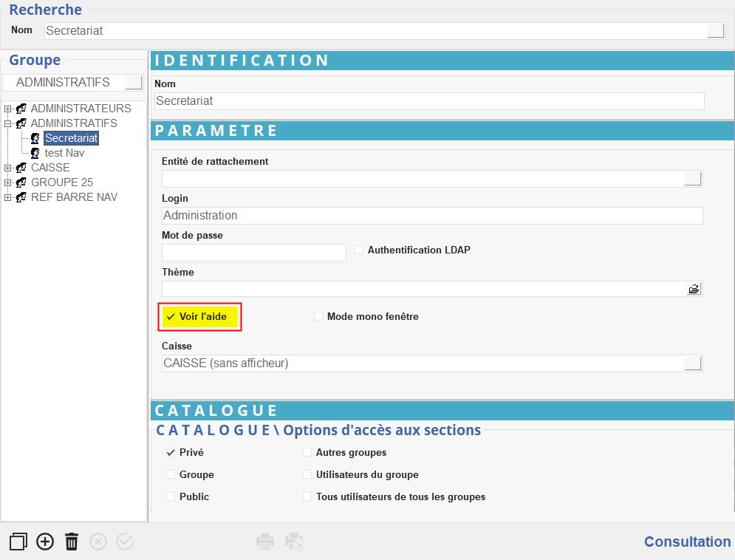Image resolution: width=735 pixels, height=560 pixels.
Task: Collapse the ADMINISTRATIFS tree node
Action: 8,123
